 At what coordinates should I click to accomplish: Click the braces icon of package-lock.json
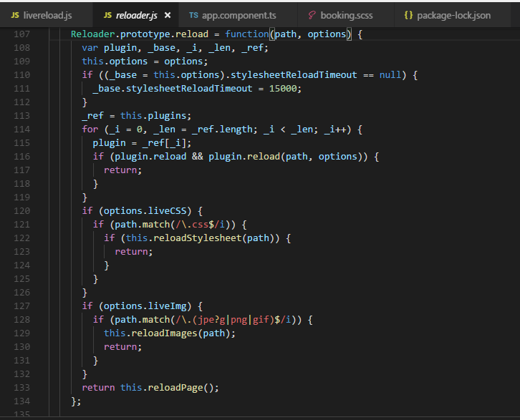pyautogui.click(x=408, y=15)
